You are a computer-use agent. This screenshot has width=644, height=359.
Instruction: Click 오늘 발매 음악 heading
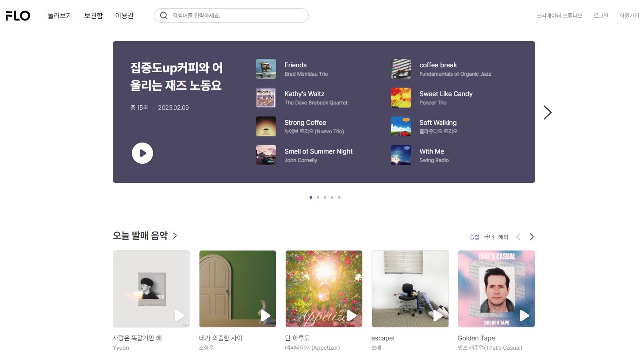140,236
